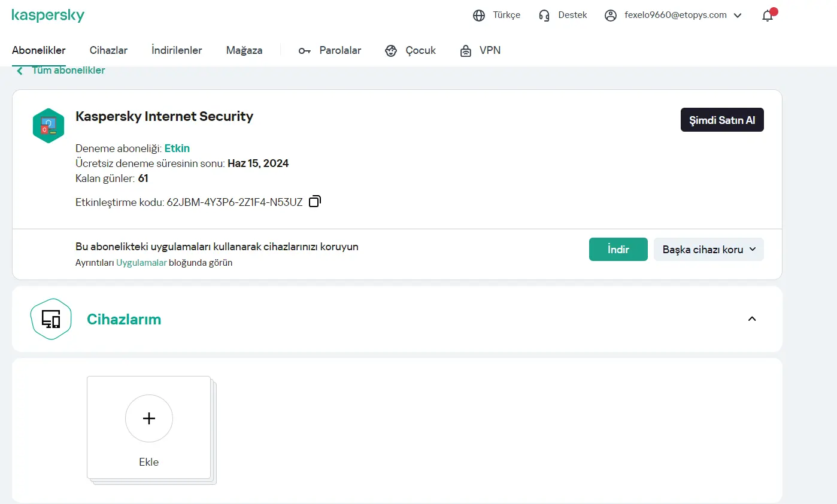
Task: Open the Mağaza tab
Action: point(244,50)
